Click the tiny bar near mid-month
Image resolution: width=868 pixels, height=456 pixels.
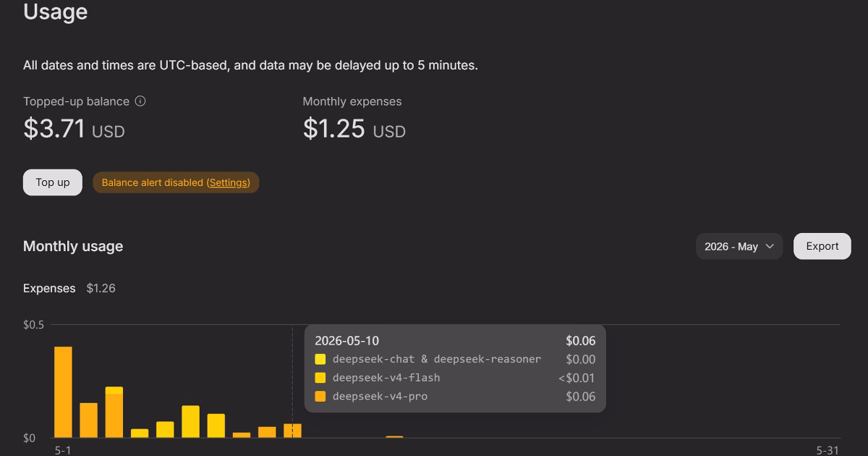tap(394, 436)
